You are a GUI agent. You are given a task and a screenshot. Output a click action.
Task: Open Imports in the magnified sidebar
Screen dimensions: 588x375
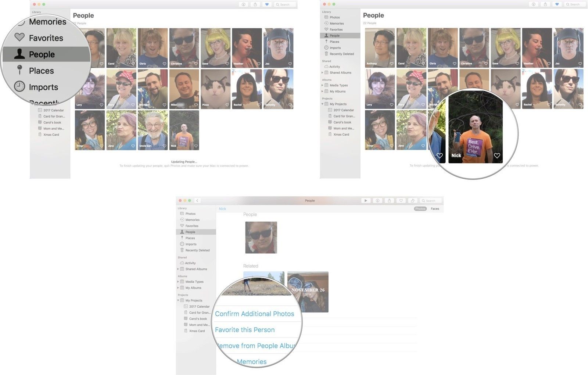tap(43, 87)
